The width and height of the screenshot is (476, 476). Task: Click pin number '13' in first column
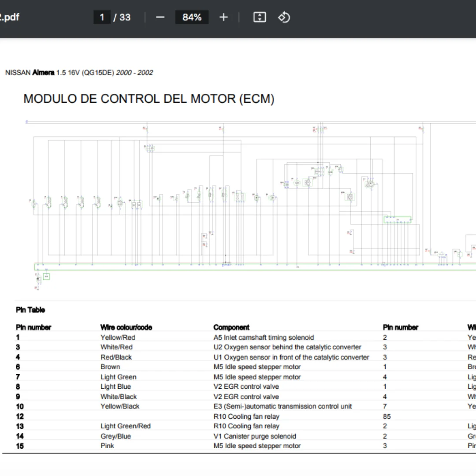pos(20,426)
